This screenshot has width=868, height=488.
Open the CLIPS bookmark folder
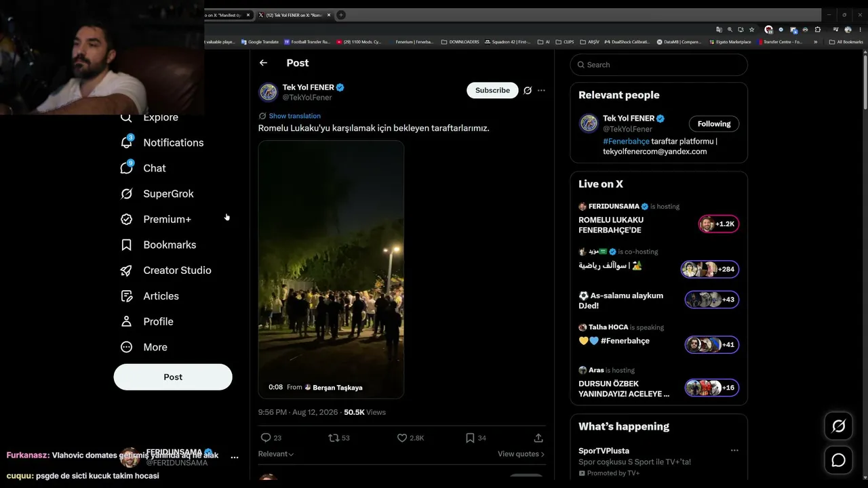click(x=564, y=42)
